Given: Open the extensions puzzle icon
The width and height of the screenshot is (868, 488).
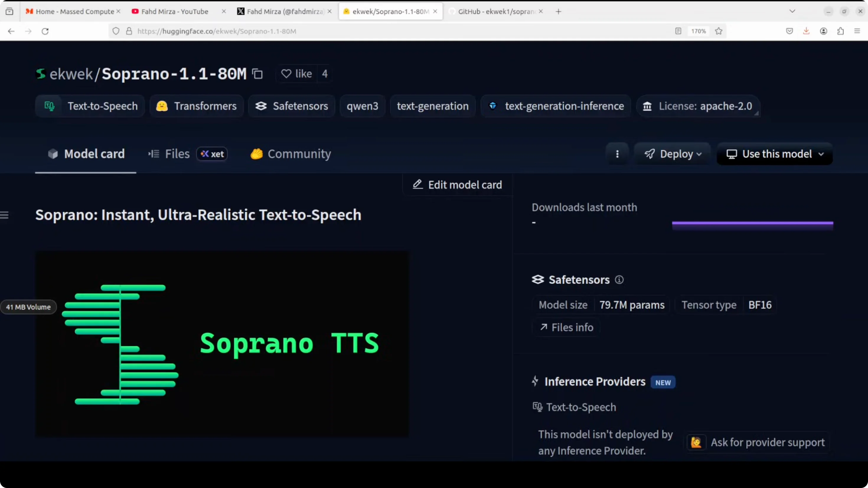Looking at the screenshot, I should pos(840,31).
